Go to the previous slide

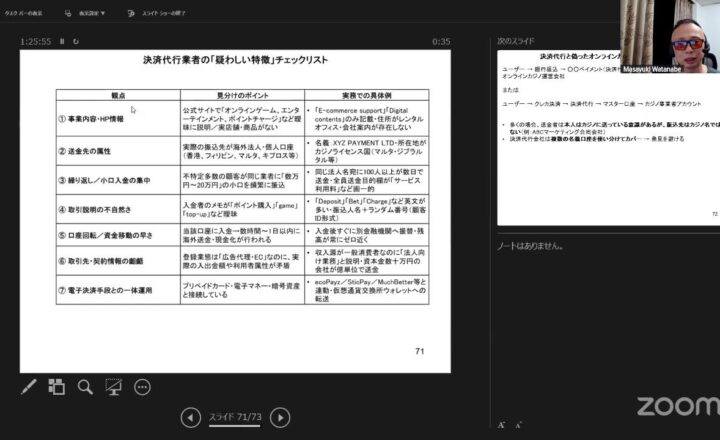tap(190, 418)
